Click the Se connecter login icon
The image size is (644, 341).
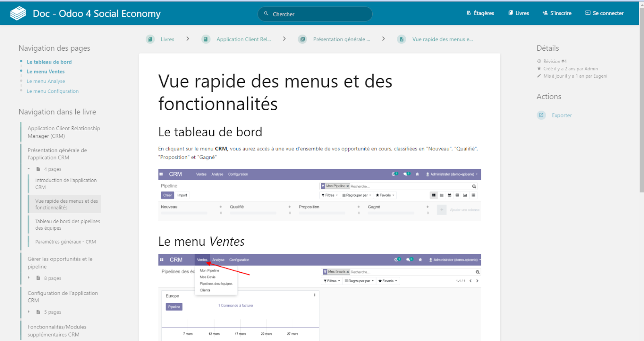[x=588, y=13]
